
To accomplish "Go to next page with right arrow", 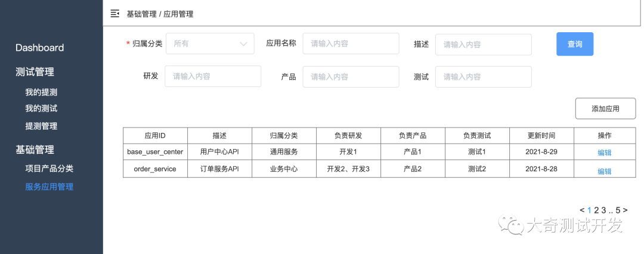I will (625, 210).
